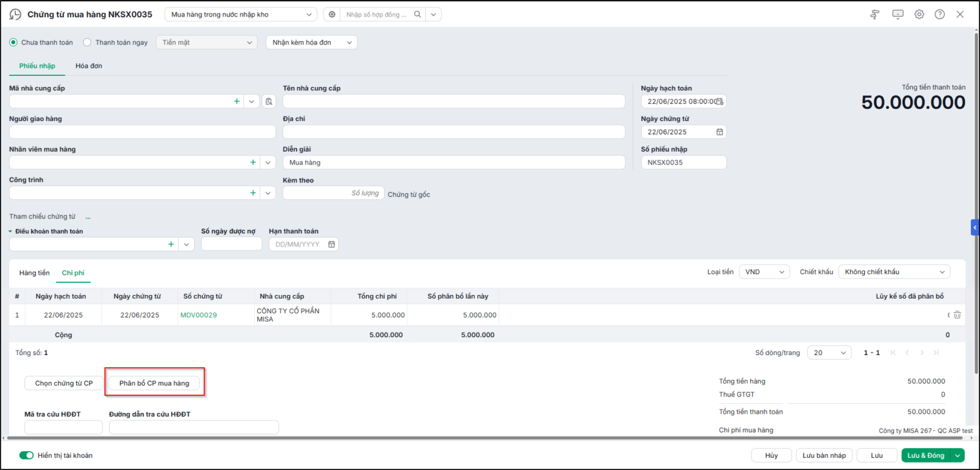
Task: Add new purchasing employee with plus icon
Action: click(253, 162)
